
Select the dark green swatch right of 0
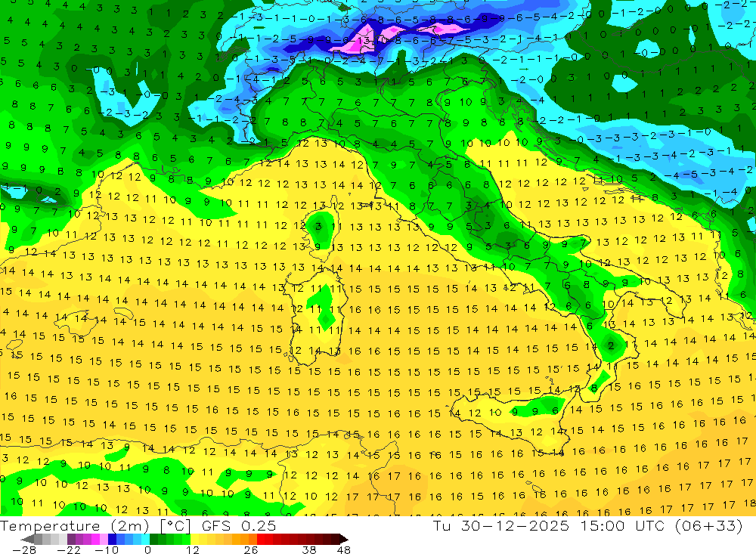point(153,539)
